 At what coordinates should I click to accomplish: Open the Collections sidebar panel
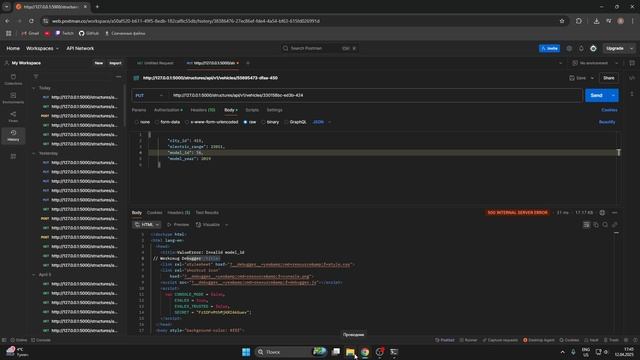13,79
